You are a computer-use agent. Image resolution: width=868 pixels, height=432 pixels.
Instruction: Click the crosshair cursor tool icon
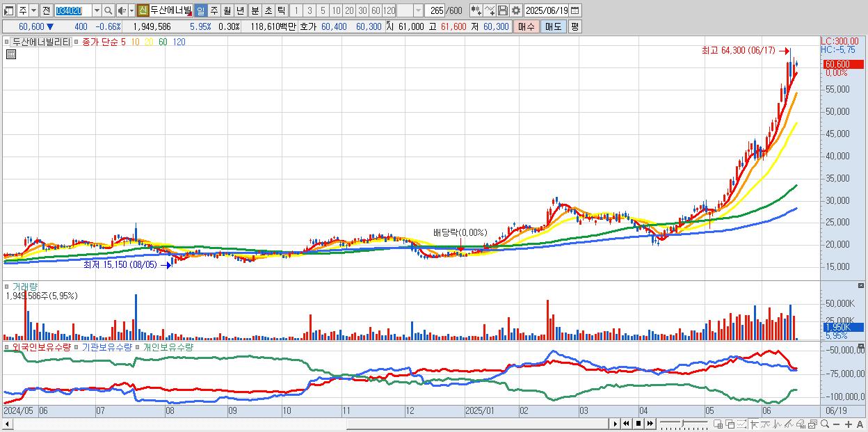point(754,424)
